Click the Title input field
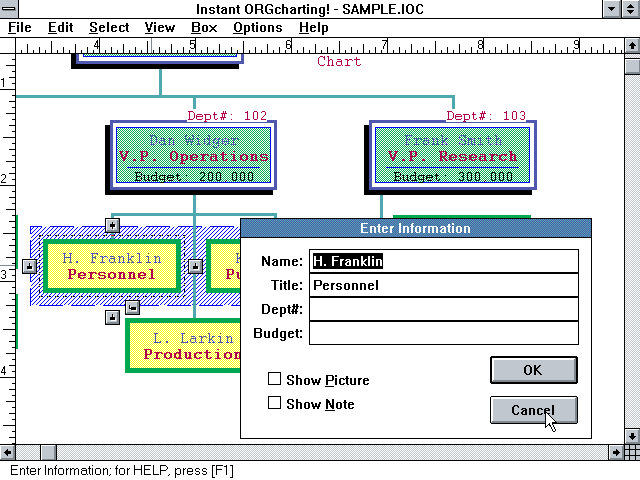 coord(444,285)
